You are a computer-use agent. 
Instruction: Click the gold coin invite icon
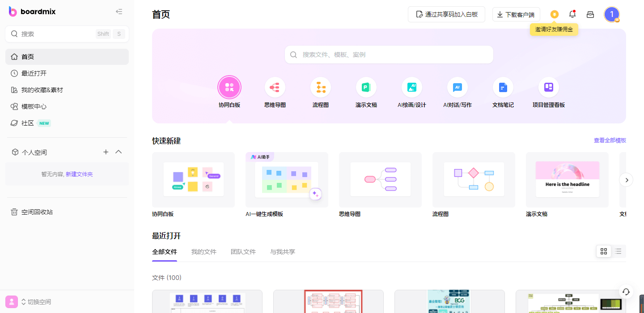point(555,14)
